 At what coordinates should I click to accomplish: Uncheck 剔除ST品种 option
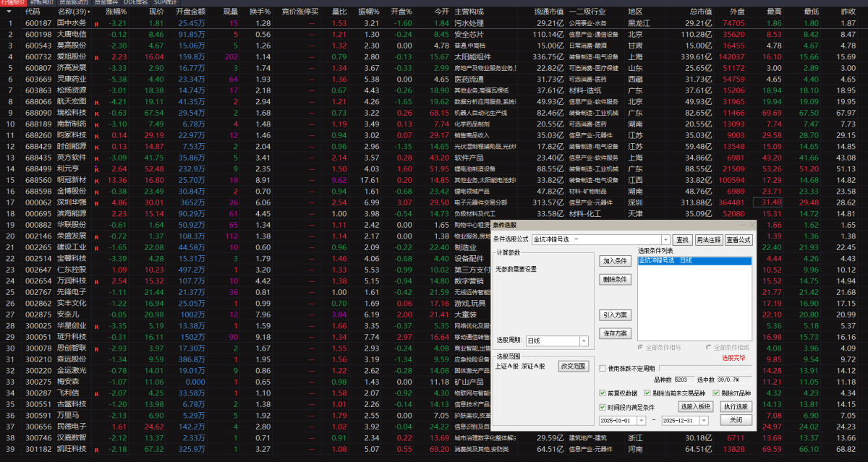point(716,393)
